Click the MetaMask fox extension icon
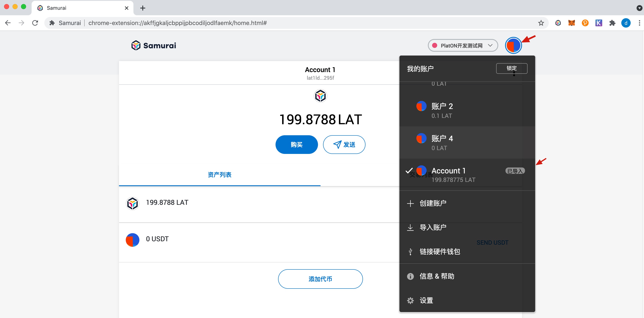 (571, 23)
